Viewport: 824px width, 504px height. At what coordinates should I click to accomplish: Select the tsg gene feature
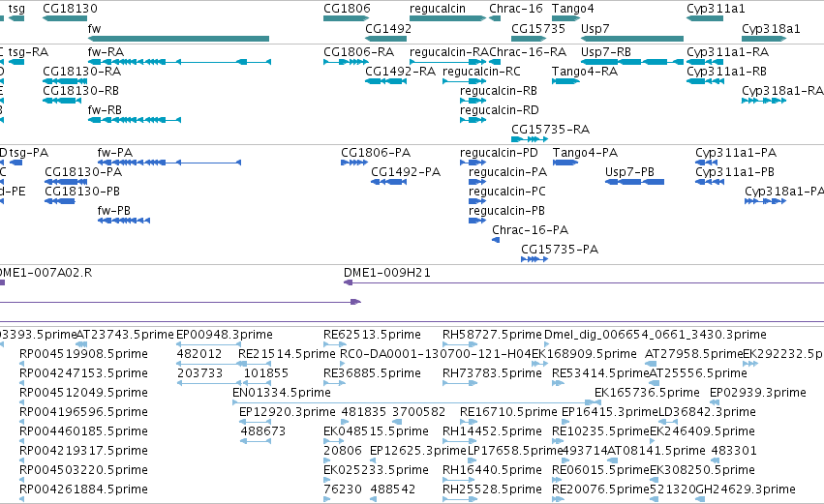tap(16, 18)
